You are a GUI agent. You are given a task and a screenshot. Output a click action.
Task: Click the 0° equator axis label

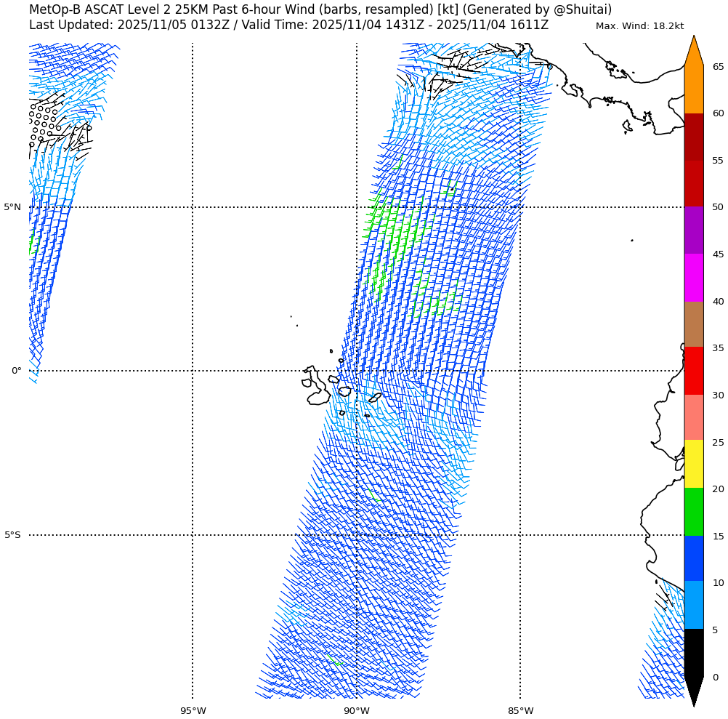(16, 371)
